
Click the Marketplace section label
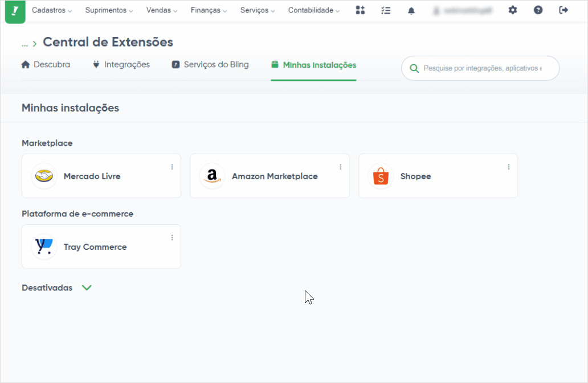tap(47, 143)
